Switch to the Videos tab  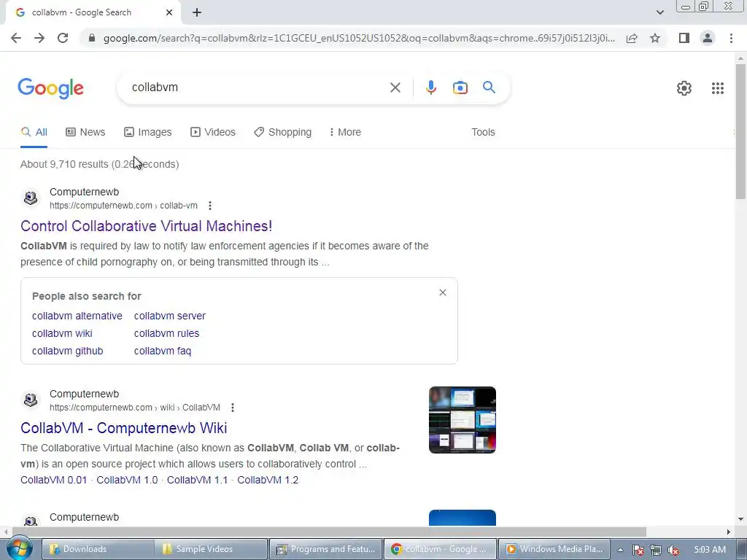coord(213,133)
